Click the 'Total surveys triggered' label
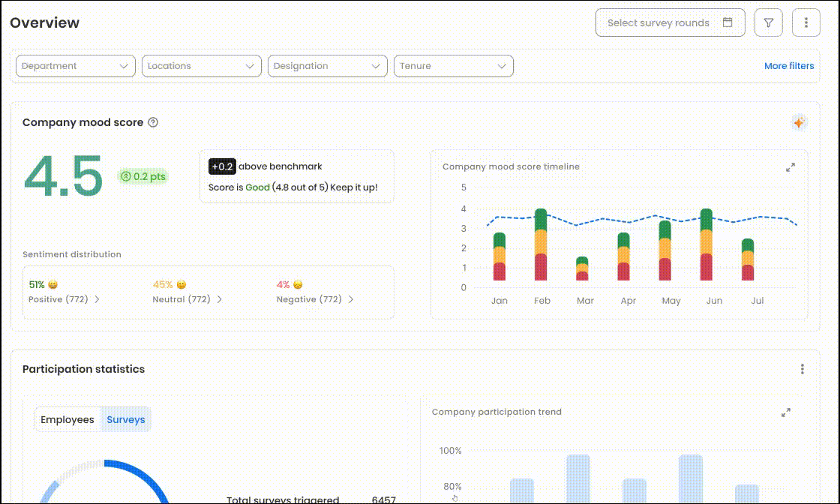 pos(283,499)
